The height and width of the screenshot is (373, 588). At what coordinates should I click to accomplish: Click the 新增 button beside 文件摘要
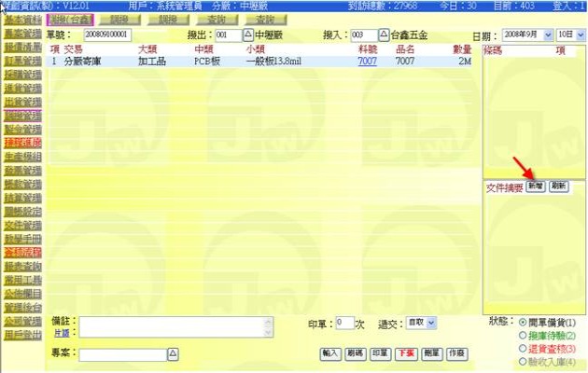pyautogui.click(x=535, y=186)
